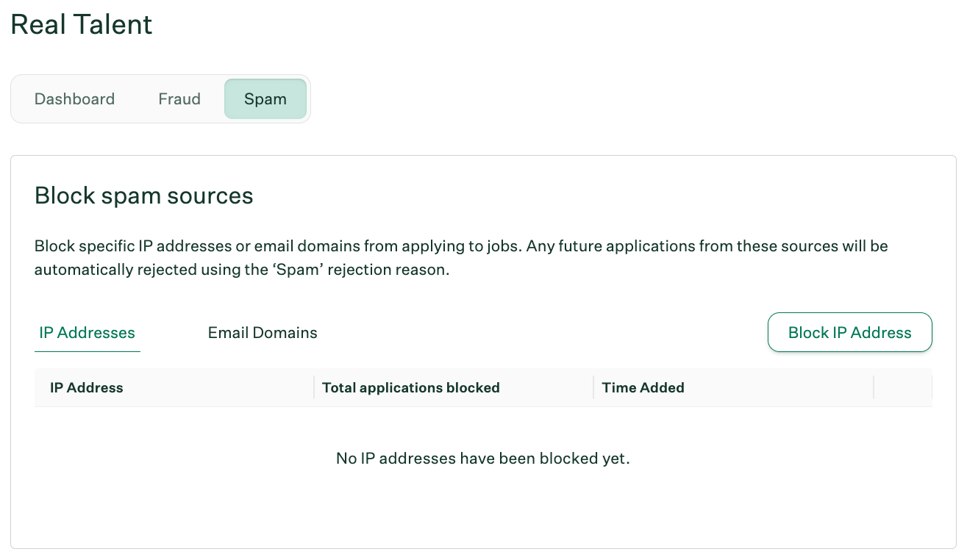Sort by IP Address column header
This screenshot has width=967, height=560.
(x=87, y=387)
